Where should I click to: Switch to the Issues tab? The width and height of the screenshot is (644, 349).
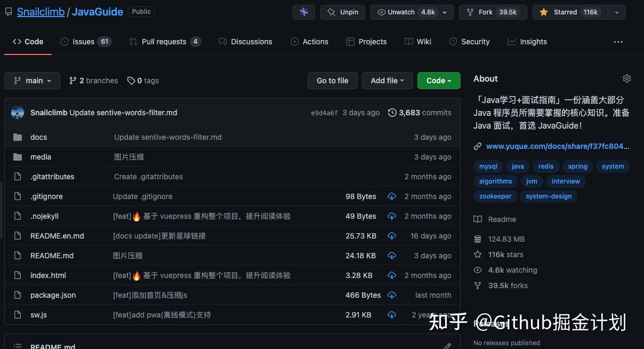tap(83, 41)
